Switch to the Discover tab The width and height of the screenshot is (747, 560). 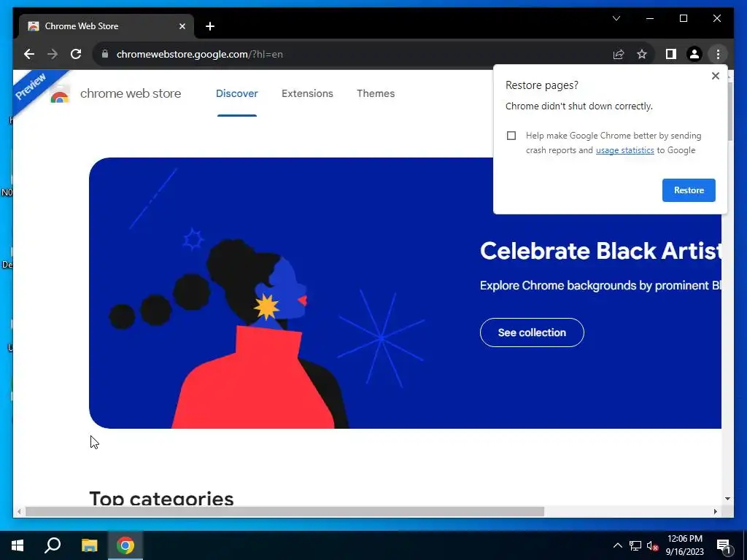(237, 93)
